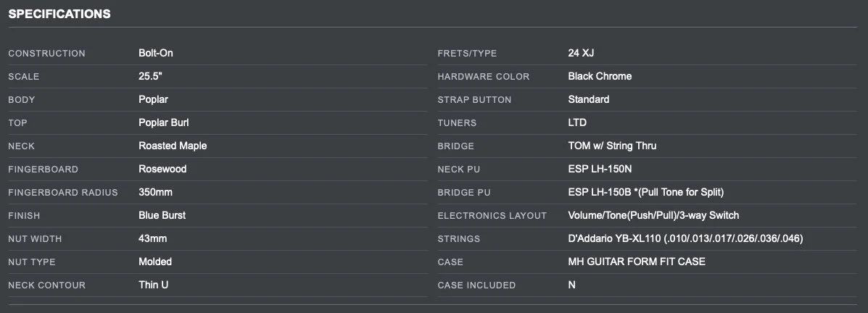The width and height of the screenshot is (868, 313).
Task: Select the Rosewood fingerboard value
Action: coord(162,169)
